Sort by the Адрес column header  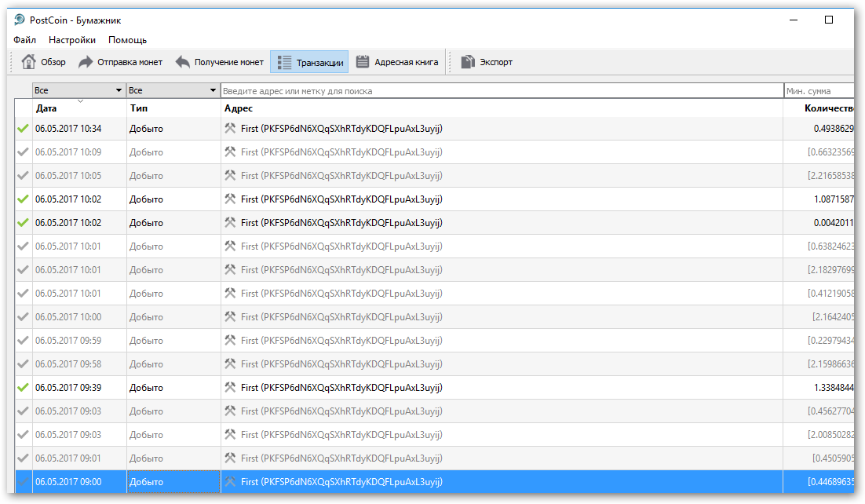click(x=239, y=108)
